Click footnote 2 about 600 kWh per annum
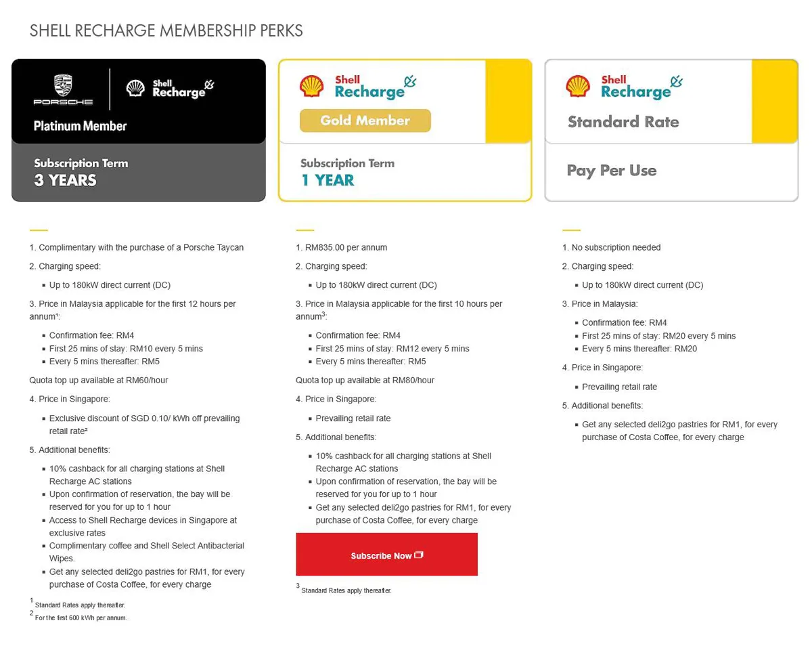812x648 pixels. pos(78,616)
